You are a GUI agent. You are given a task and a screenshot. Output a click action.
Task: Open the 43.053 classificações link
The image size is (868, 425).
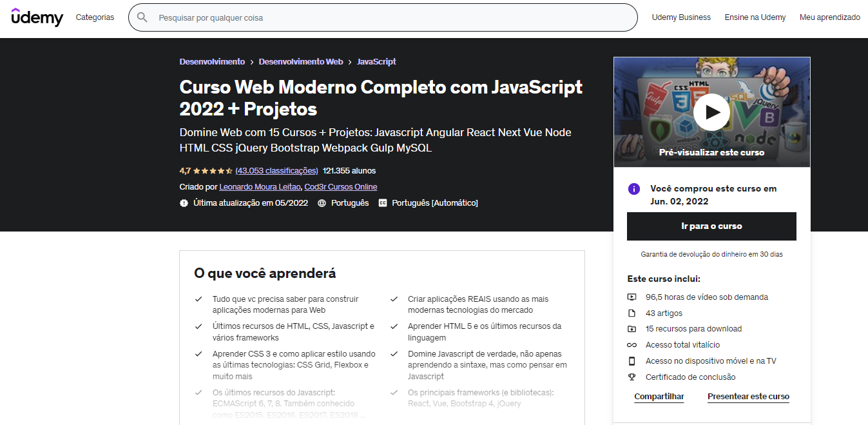[x=276, y=171]
